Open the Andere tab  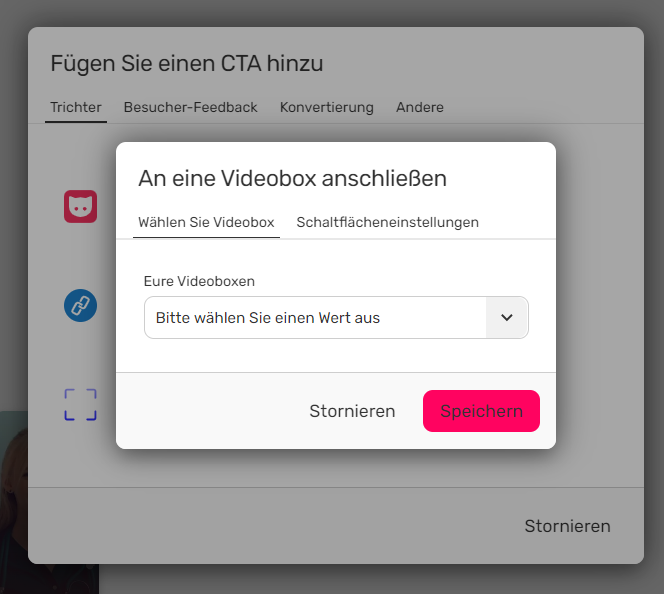tap(420, 107)
